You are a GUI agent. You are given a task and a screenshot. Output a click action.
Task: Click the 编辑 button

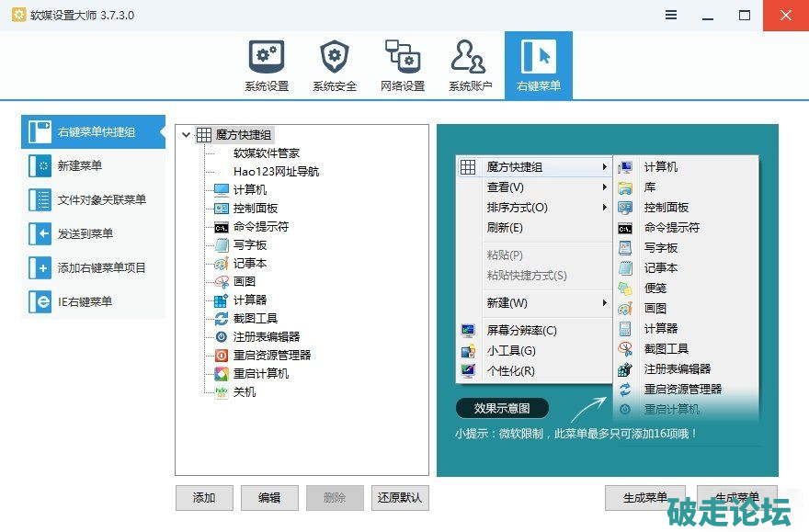(x=269, y=498)
